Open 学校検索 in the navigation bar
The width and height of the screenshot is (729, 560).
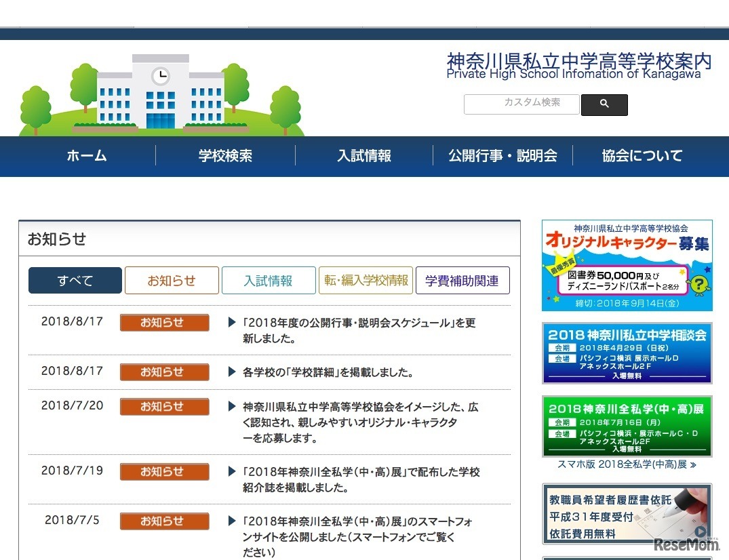pyautogui.click(x=225, y=156)
